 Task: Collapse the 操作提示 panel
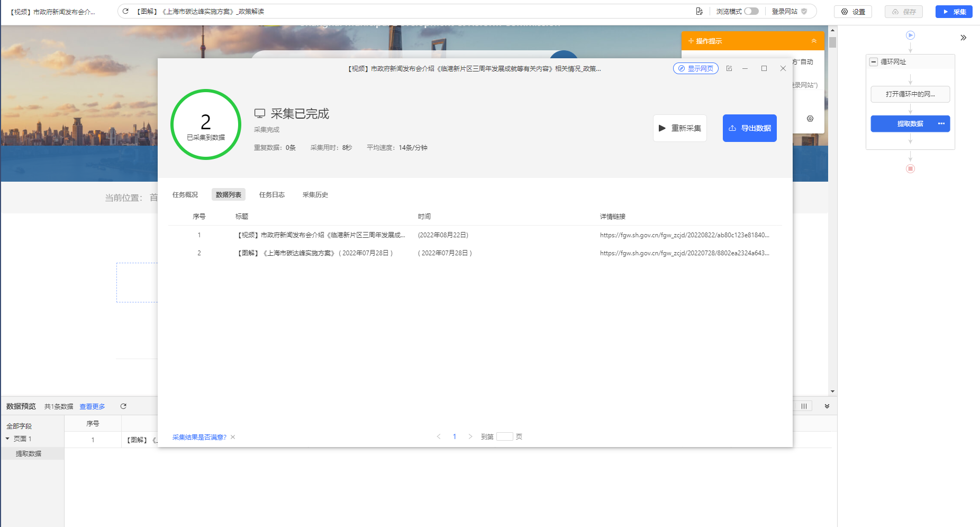pyautogui.click(x=814, y=41)
